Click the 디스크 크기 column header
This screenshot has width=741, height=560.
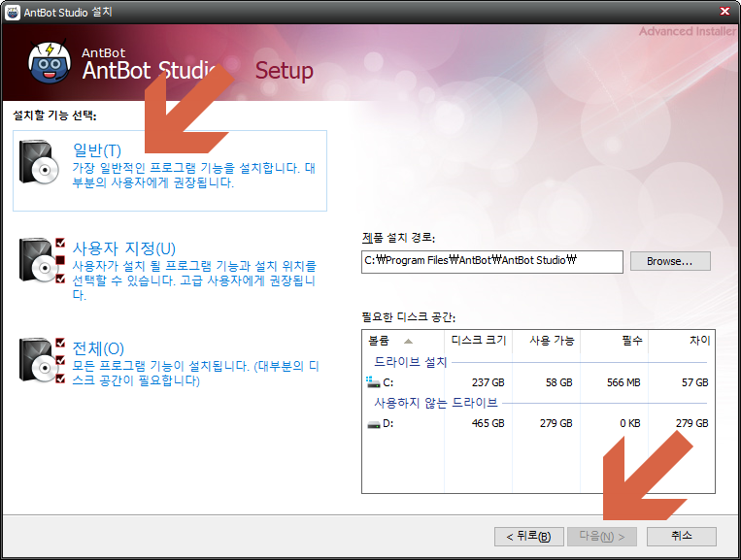pos(478,341)
